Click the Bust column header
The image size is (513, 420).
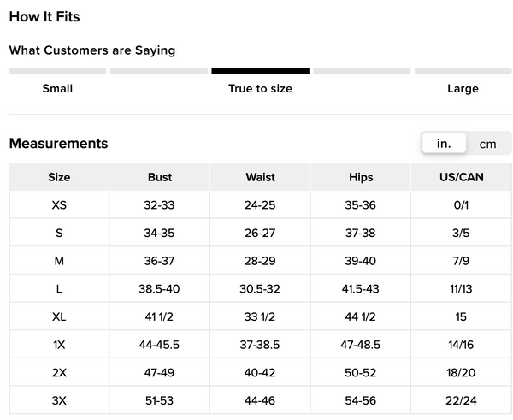pyautogui.click(x=160, y=177)
